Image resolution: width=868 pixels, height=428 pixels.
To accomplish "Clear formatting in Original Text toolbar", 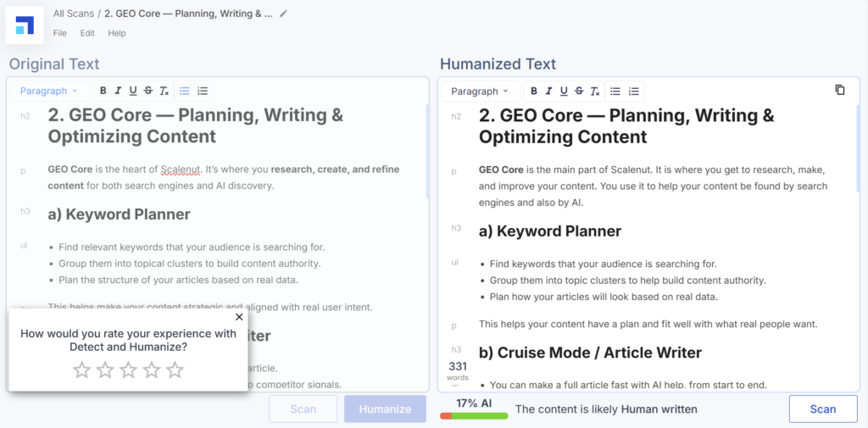I will click(164, 91).
